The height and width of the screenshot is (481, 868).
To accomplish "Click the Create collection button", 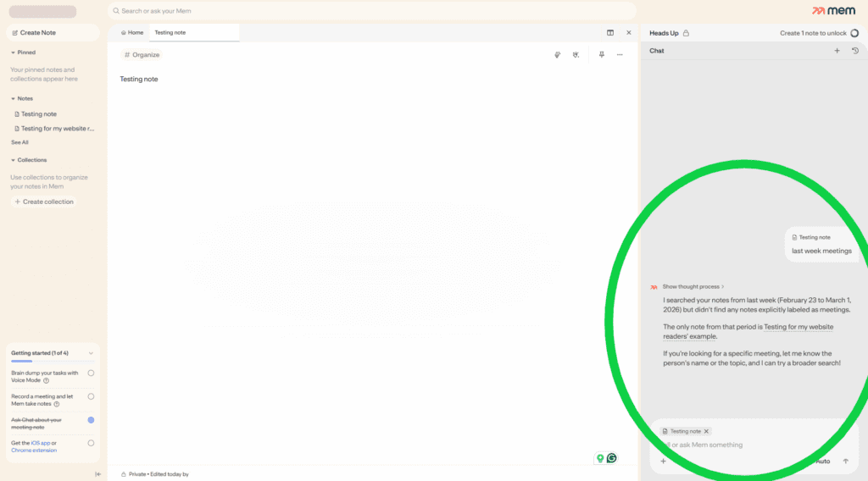I will (x=44, y=202).
